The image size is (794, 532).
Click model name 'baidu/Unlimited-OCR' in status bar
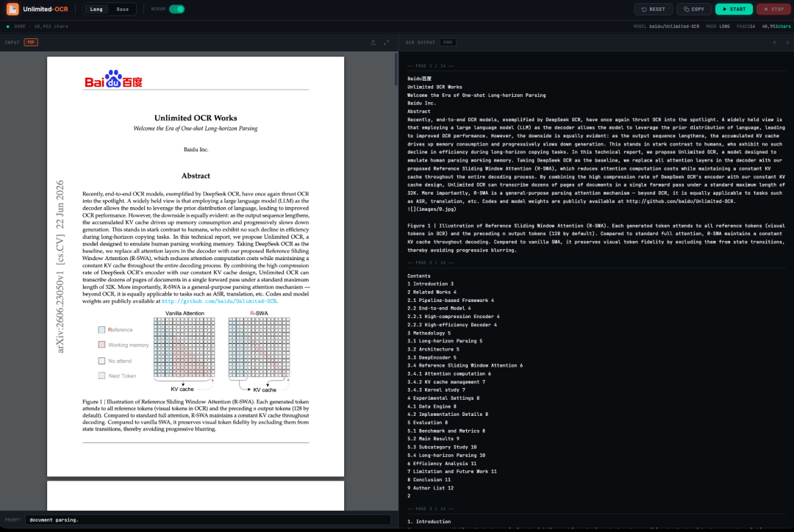(x=674, y=26)
